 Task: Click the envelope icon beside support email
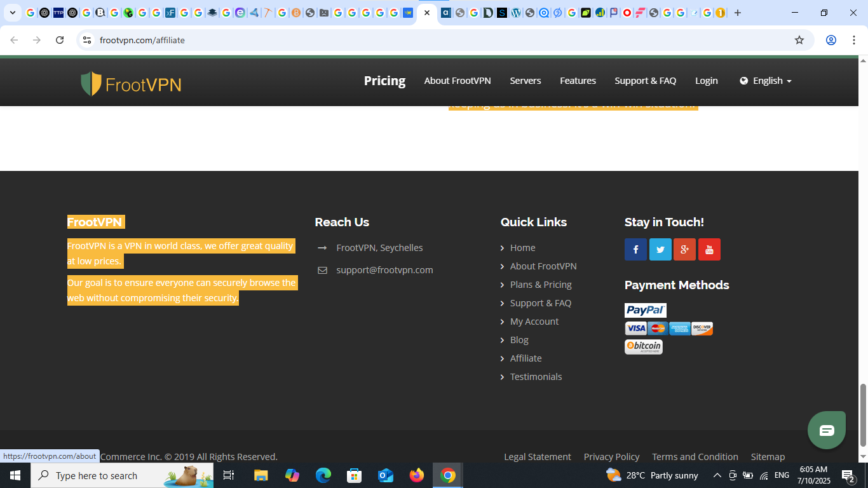pos(322,270)
